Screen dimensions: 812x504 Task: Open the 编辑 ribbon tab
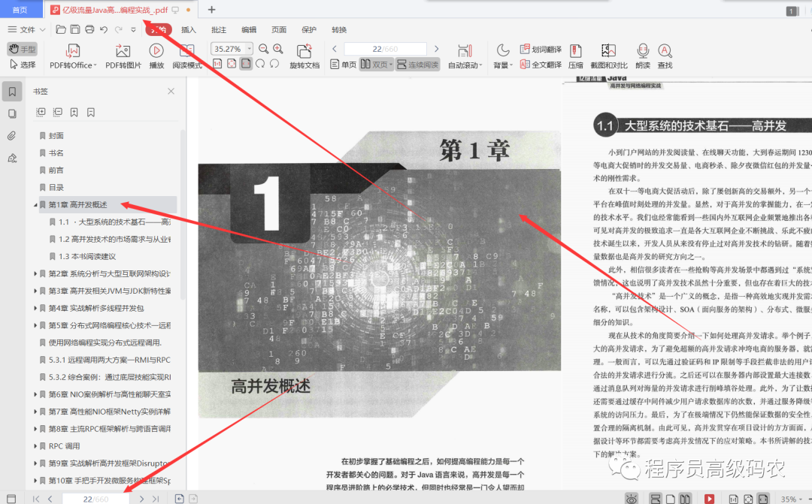(x=249, y=29)
